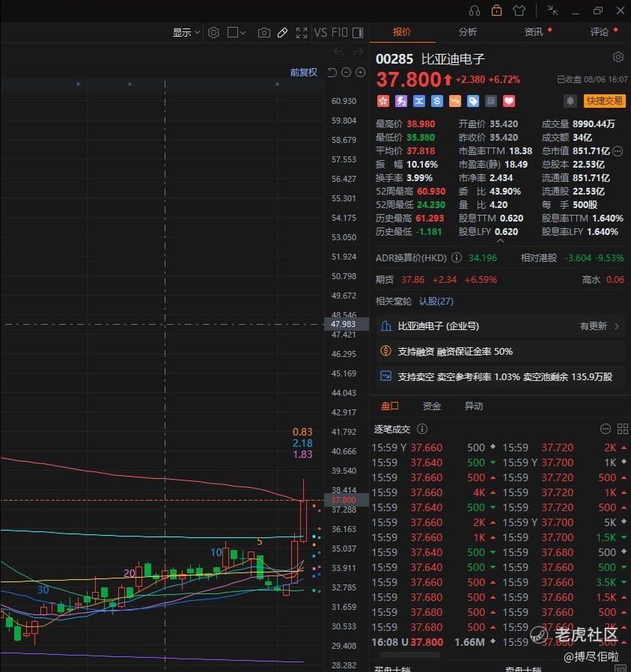Click the stock code 00285
The height and width of the screenshot is (672, 631).
pos(394,59)
